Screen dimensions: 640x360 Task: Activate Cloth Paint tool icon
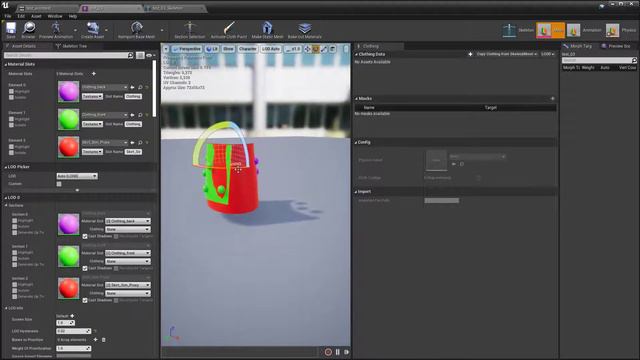(x=229, y=28)
